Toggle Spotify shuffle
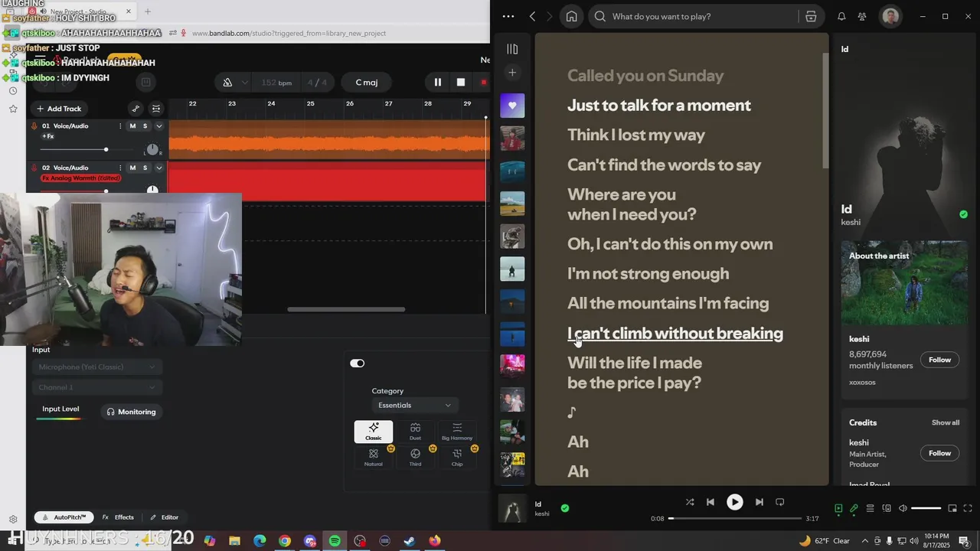 [x=690, y=502]
